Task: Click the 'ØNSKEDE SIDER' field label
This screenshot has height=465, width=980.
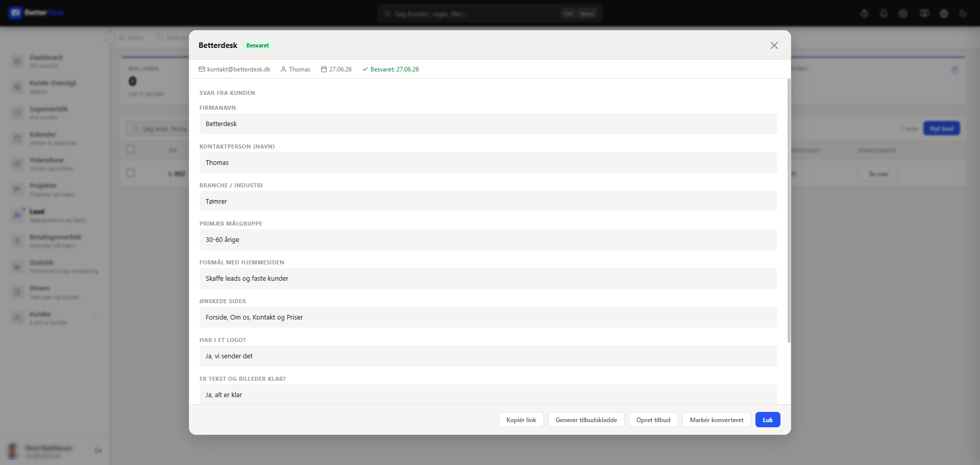Action: [223, 301]
